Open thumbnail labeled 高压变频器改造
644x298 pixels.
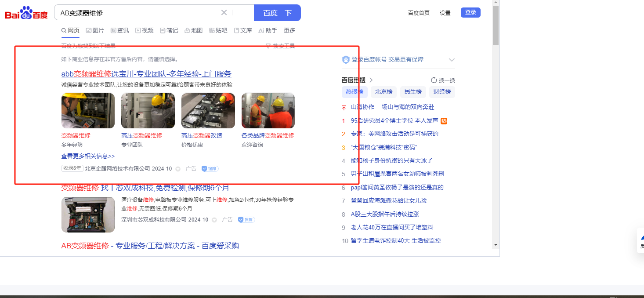point(208,111)
